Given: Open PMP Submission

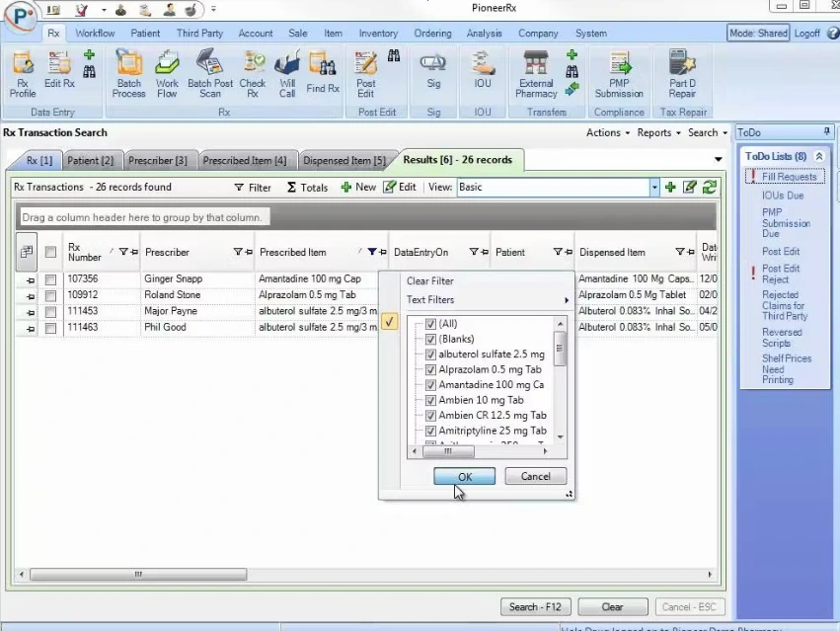Looking at the screenshot, I should pyautogui.click(x=619, y=75).
